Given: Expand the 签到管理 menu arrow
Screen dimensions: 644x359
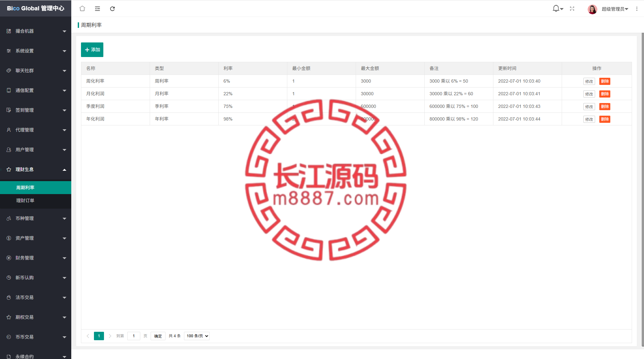Looking at the screenshot, I should click(64, 110).
